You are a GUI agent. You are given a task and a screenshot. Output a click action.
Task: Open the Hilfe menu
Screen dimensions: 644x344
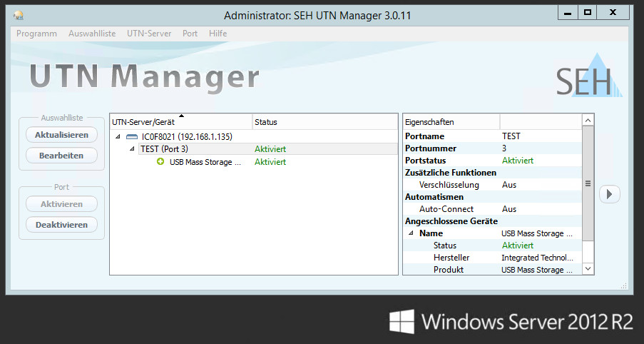(218, 34)
